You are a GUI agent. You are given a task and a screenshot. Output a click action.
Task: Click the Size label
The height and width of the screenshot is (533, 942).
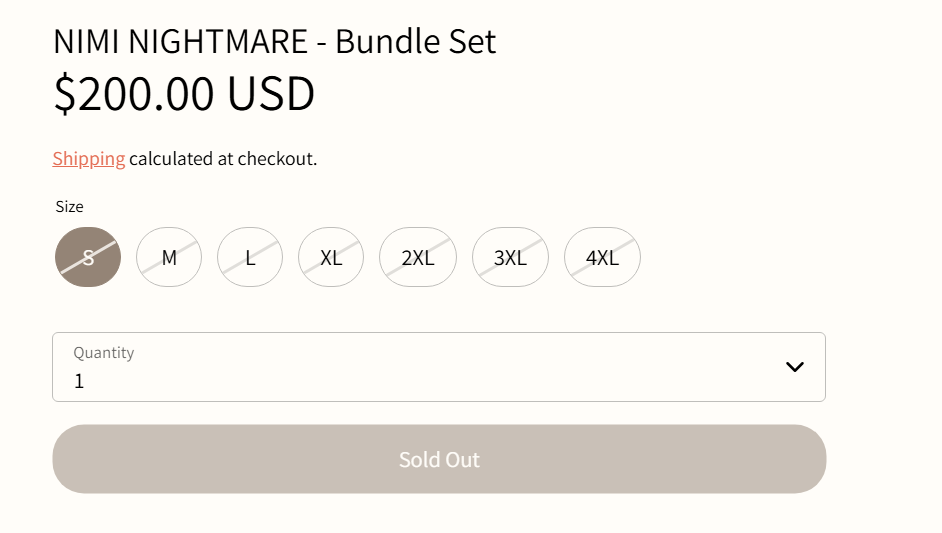(x=70, y=207)
